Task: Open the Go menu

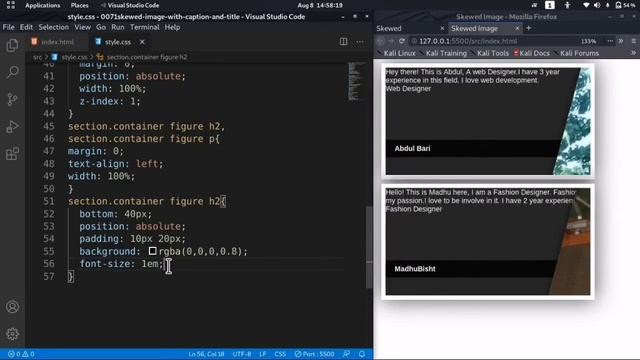Action: coord(101,27)
